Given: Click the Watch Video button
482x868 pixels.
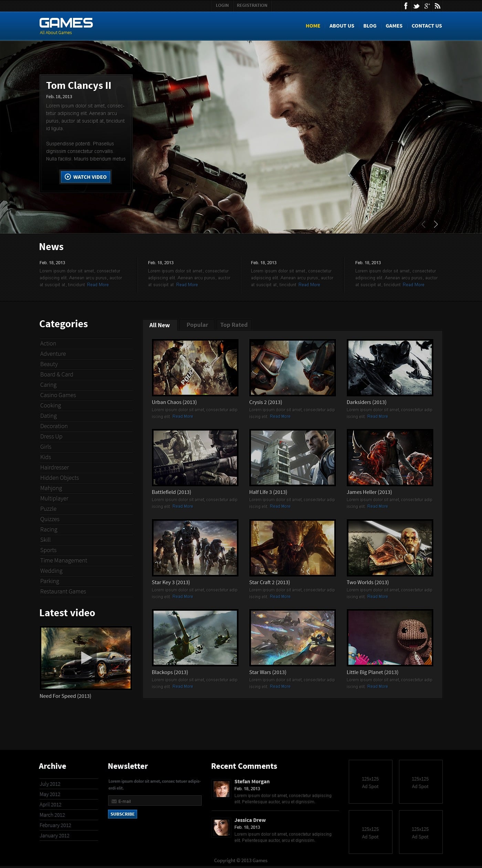Looking at the screenshot, I should point(86,177).
